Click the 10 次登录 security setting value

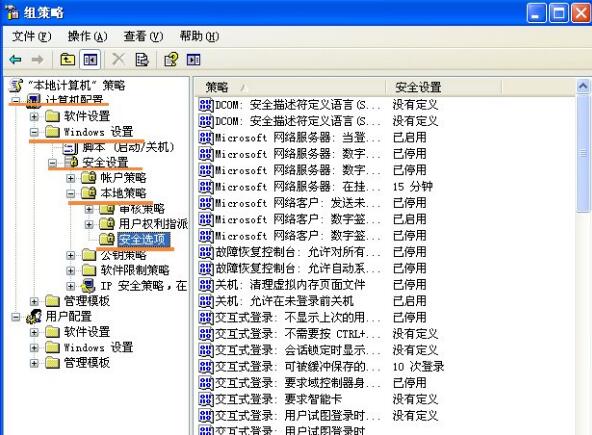point(418,366)
